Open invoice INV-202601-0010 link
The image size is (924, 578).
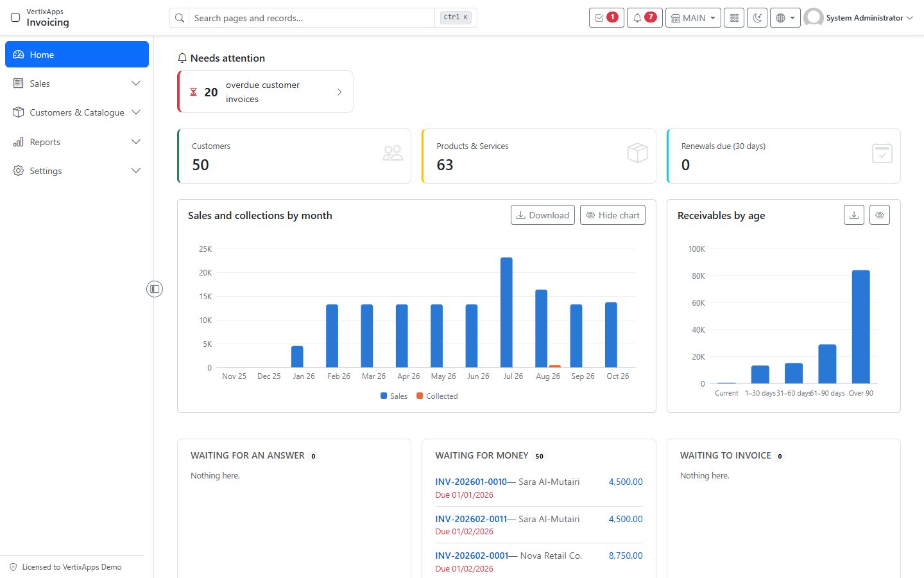[471, 482]
